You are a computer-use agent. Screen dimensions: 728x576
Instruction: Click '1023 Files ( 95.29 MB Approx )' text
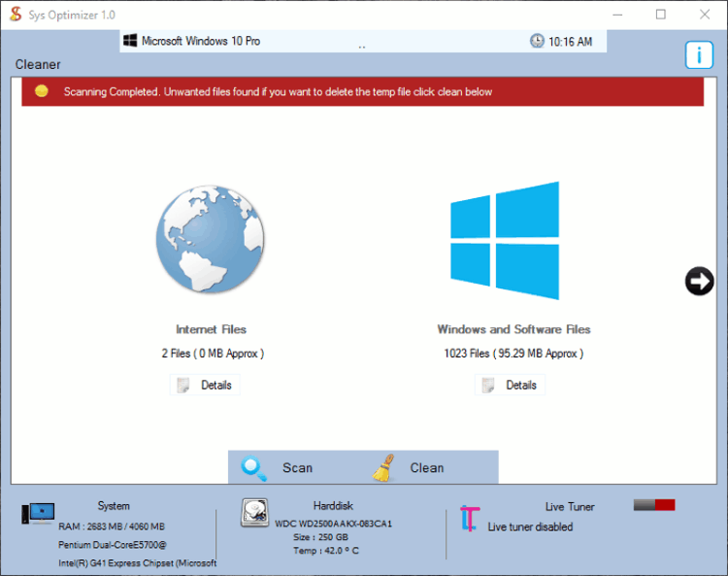(513, 354)
